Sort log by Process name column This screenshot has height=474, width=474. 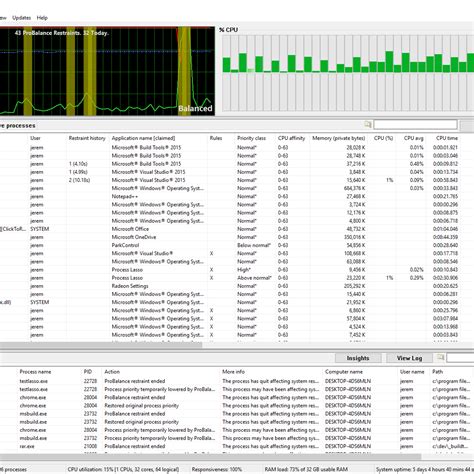(x=35, y=372)
